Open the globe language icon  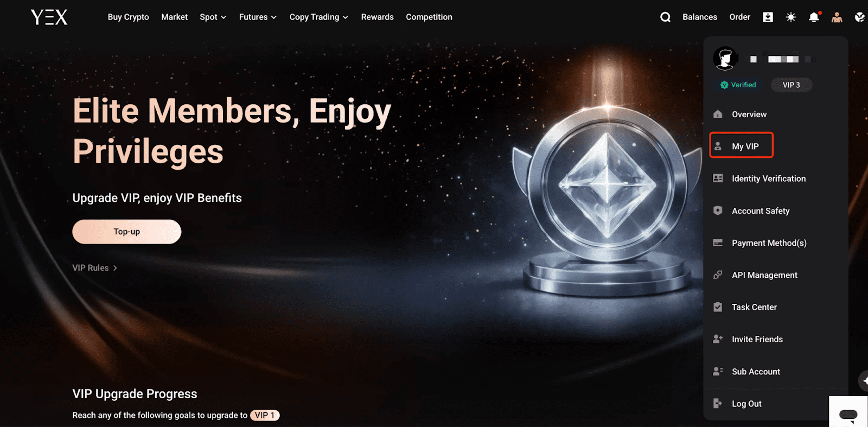click(x=860, y=17)
